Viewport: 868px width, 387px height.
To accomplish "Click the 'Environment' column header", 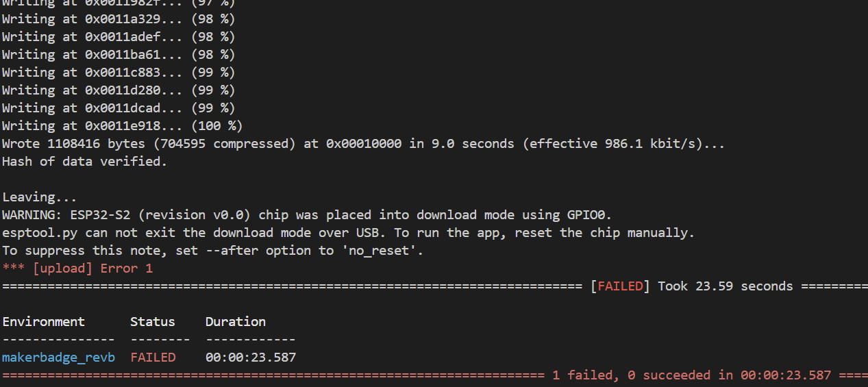I will click(44, 321).
